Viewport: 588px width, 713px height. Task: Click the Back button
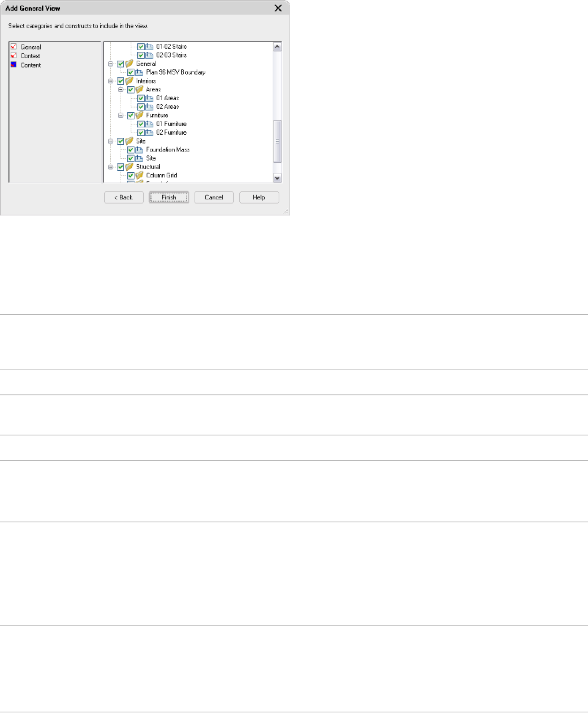(123, 197)
